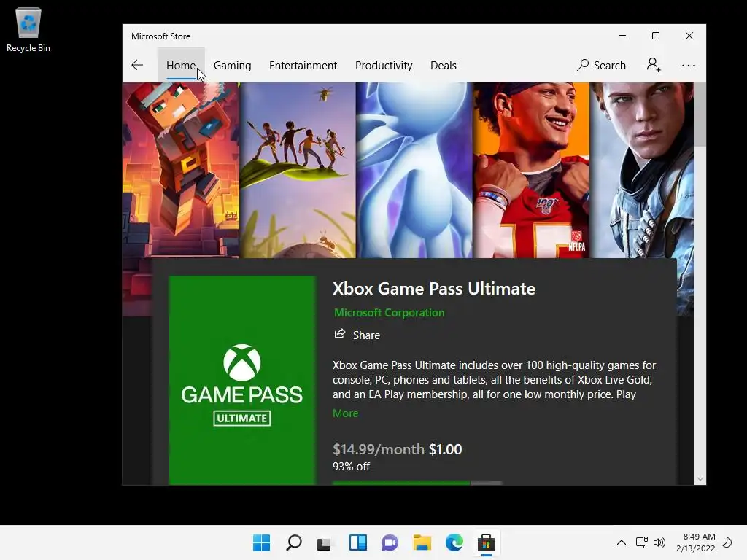Image resolution: width=747 pixels, height=560 pixels.
Task: Click the Minecraft Dungeons hero artwork
Action: (x=181, y=170)
